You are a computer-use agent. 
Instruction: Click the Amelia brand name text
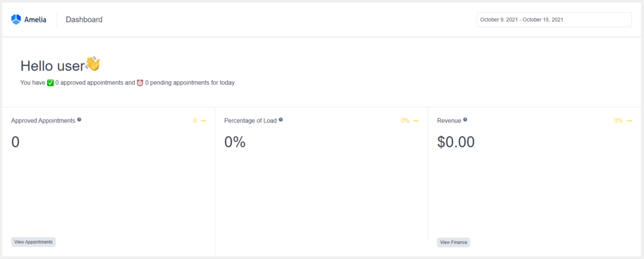(x=35, y=19)
